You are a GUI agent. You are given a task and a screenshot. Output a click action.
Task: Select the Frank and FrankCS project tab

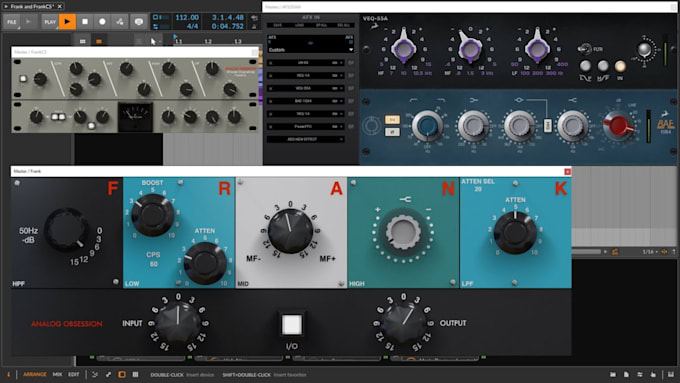(x=33, y=7)
